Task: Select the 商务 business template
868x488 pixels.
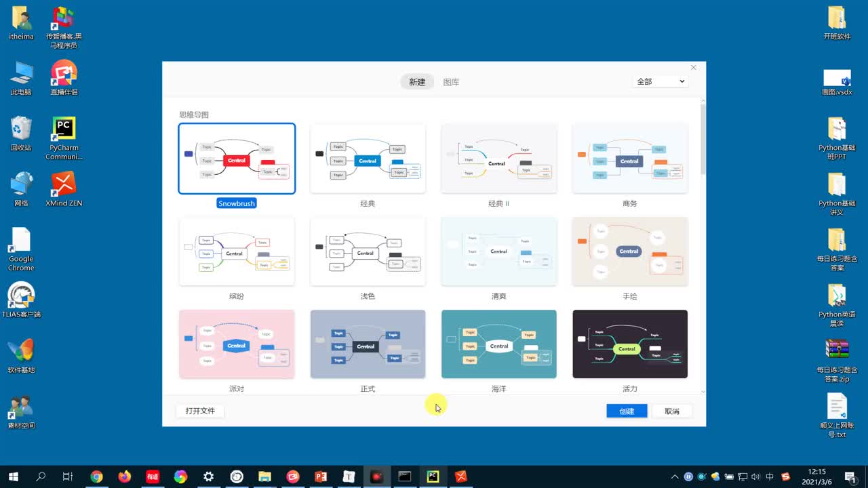Action: pos(630,159)
